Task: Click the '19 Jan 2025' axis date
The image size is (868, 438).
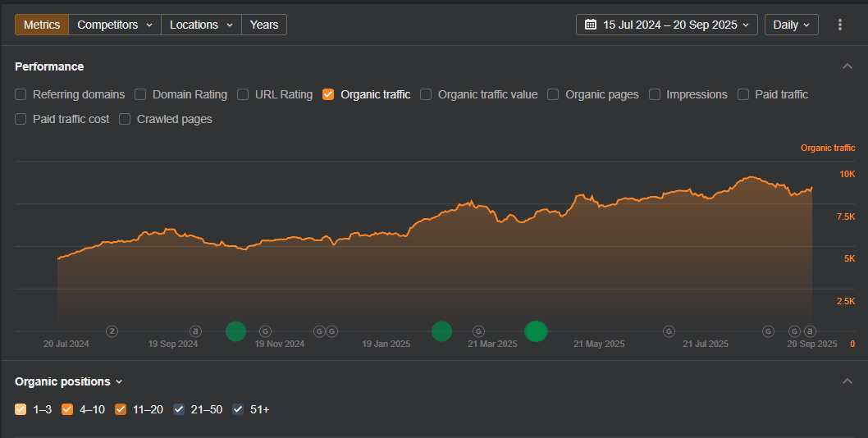Action: point(386,344)
